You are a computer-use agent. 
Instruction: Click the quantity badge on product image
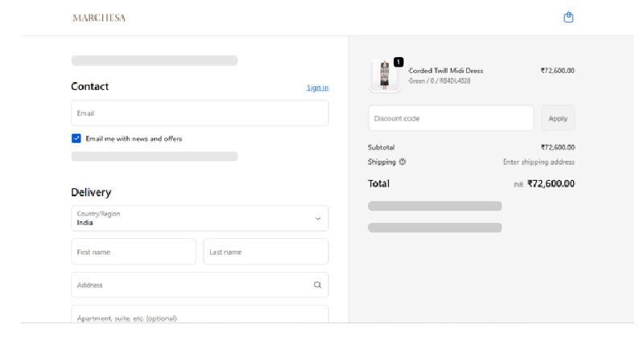coord(398,62)
